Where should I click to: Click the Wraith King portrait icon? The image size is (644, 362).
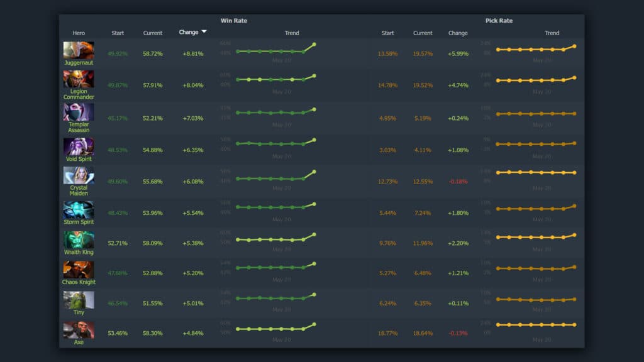pos(78,238)
